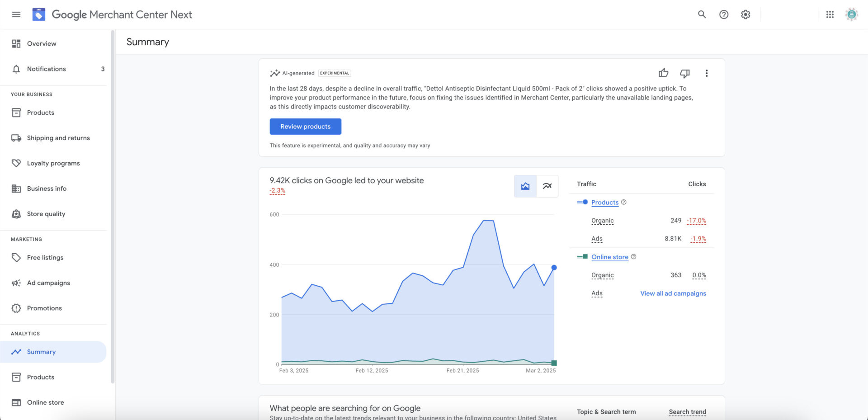The height and width of the screenshot is (420, 868).
Task: Click the Business info building icon
Action: click(x=16, y=189)
